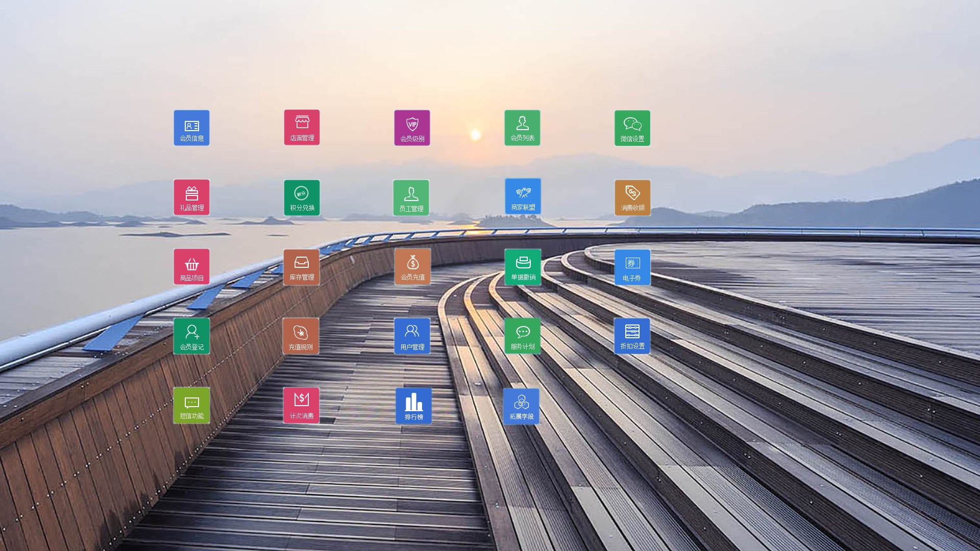Open 折扣设置 discount settings icon
Viewport: 980px width, 551px height.
(632, 336)
